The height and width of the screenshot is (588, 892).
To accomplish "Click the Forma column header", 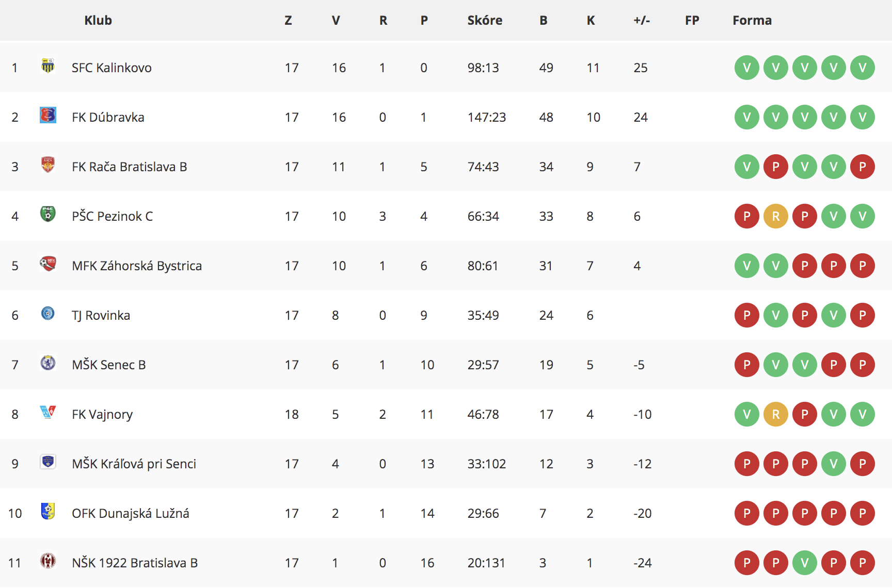I will pos(752,20).
